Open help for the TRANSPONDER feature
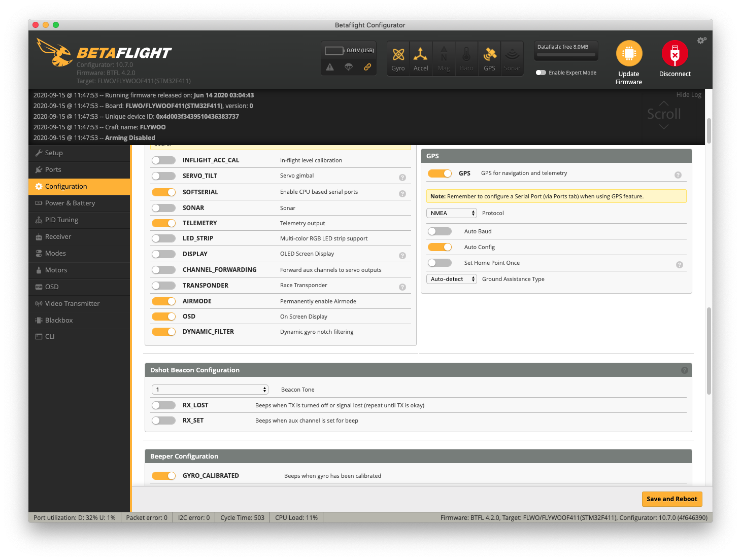The width and height of the screenshot is (741, 560). click(402, 287)
